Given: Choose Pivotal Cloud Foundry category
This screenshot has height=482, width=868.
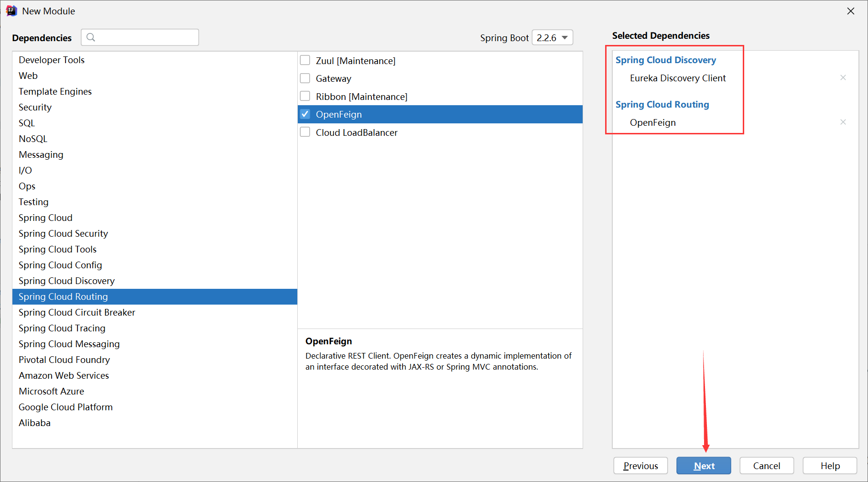Looking at the screenshot, I should [155, 360].
